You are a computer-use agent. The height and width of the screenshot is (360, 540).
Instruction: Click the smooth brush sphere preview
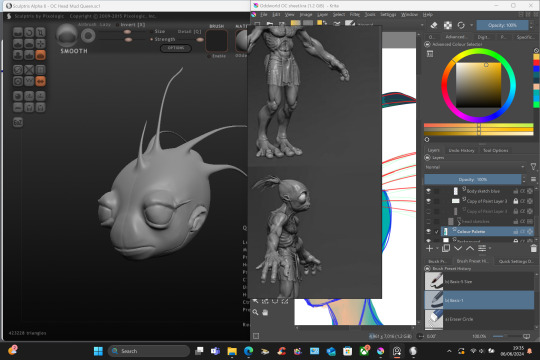pyautogui.click(x=67, y=35)
